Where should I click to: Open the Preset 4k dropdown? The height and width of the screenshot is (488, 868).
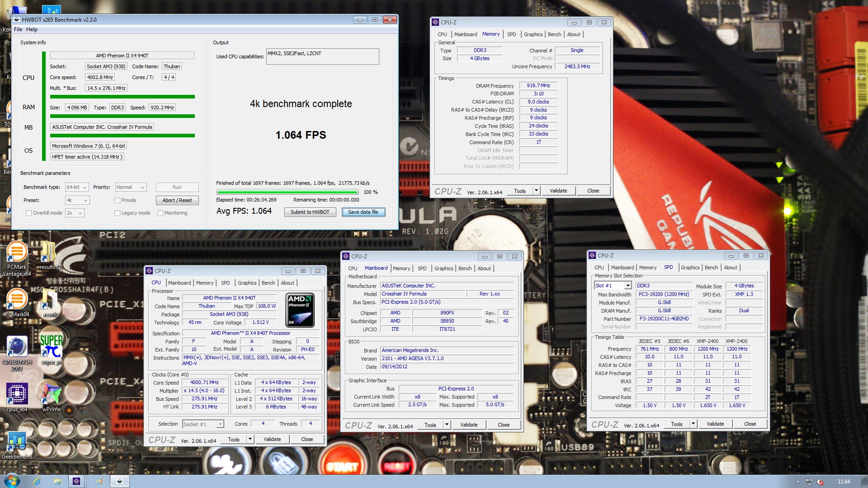click(x=77, y=200)
